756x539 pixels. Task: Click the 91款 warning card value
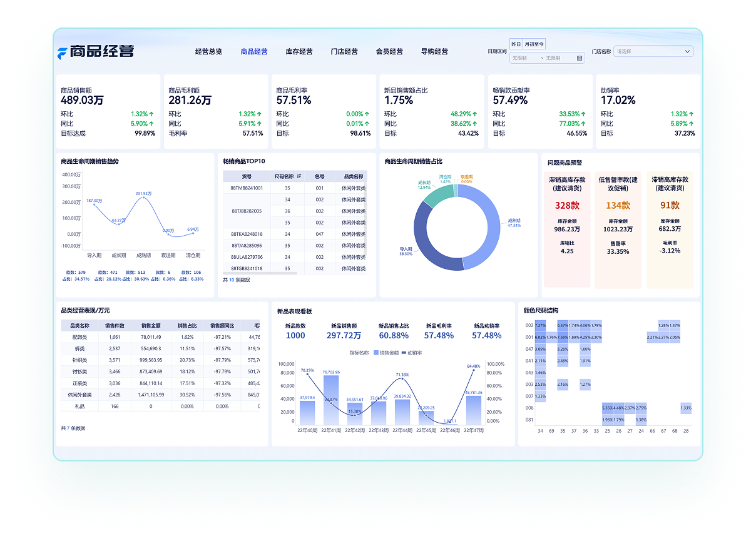[x=670, y=205]
